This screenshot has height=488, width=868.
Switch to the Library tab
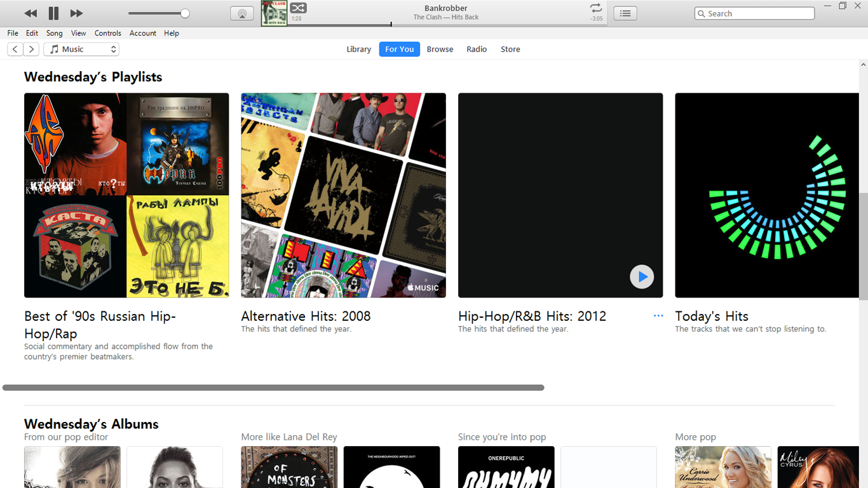(358, 49)
